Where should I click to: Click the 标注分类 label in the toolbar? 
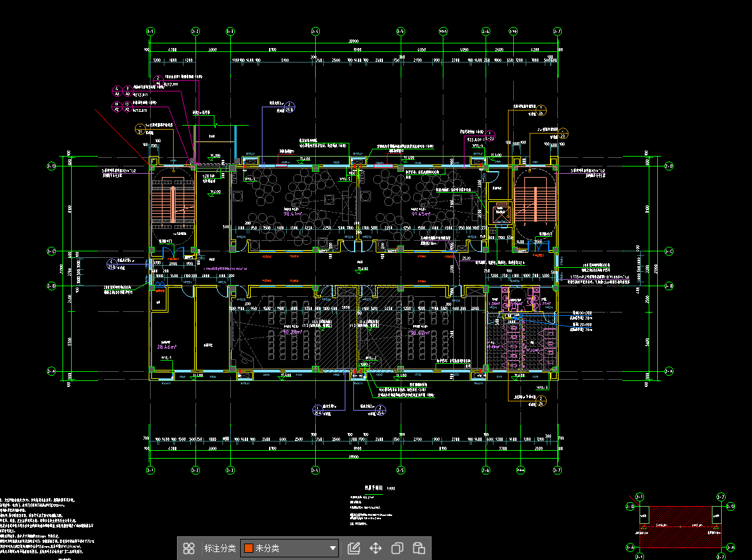tap(220, 548)
